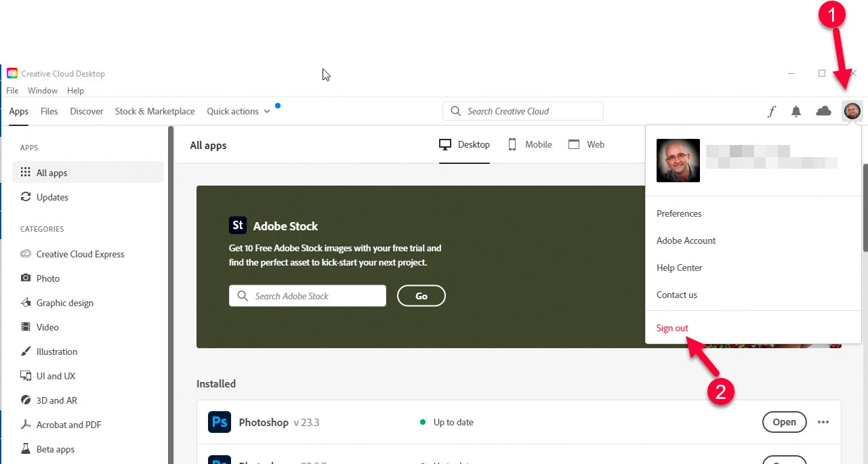Click the Desktop monitor icon
This screenshot has height=464, width=868.
pyautogui.click(x=445, y=144)
